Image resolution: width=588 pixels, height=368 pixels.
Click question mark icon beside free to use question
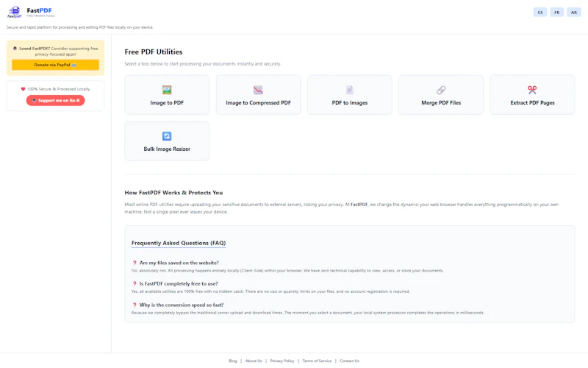coord(135,284)
